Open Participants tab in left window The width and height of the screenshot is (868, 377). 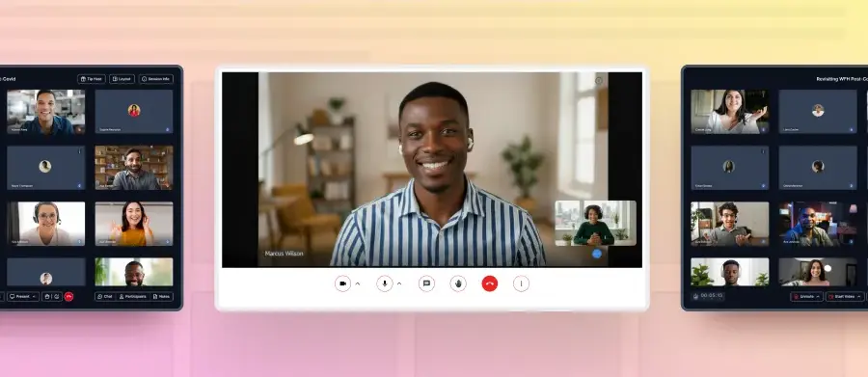pos(133,297)
